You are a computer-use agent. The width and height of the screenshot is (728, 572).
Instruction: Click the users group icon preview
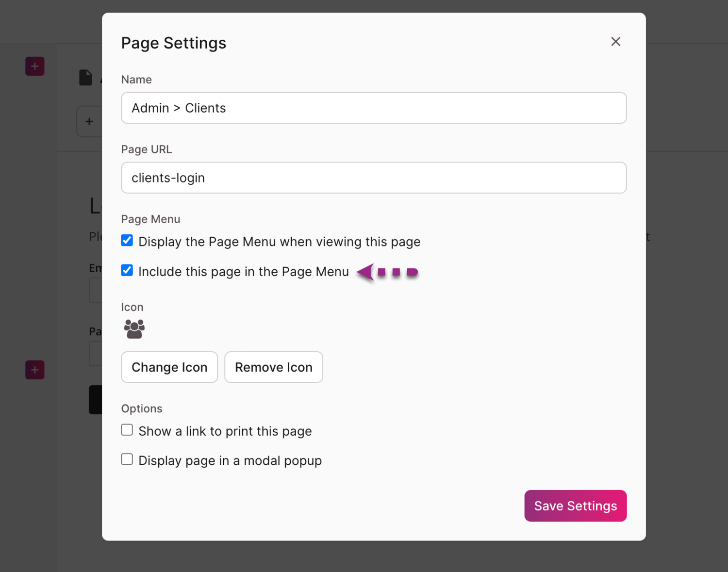click(x=134, y=329)
